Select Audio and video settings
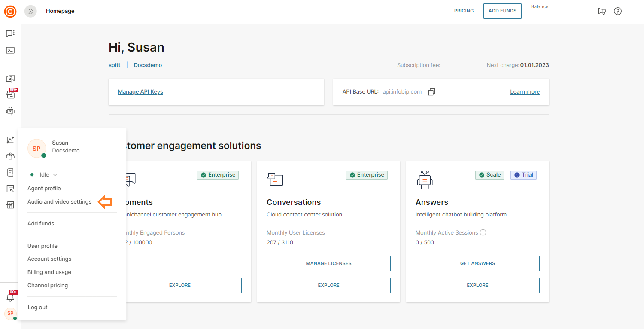The image size is (644, 329). tap(59, 201)
